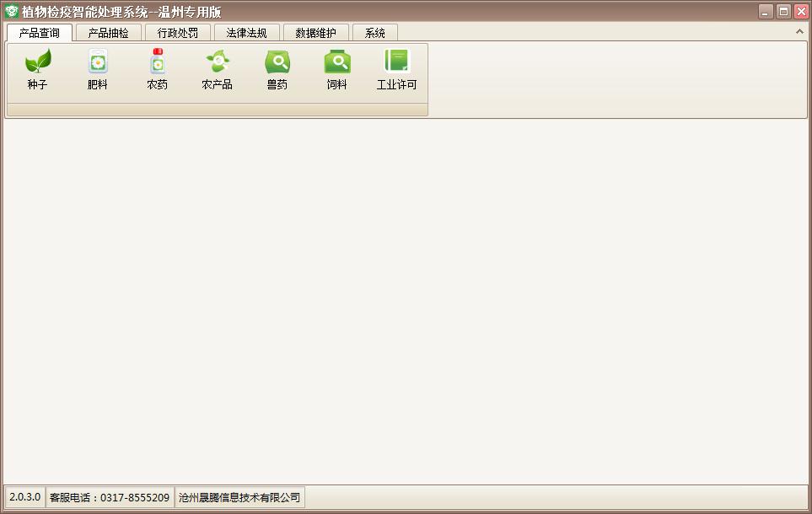This screenshot has width=812, height=514.
Task: Open the 行政处罚 tab
Action: click(x=178, y=33)
